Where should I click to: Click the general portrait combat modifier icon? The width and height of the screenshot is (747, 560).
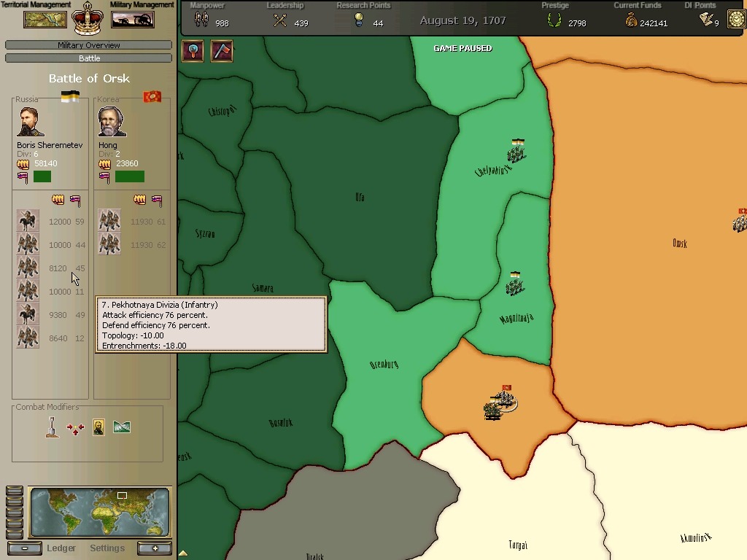point(98,427)
